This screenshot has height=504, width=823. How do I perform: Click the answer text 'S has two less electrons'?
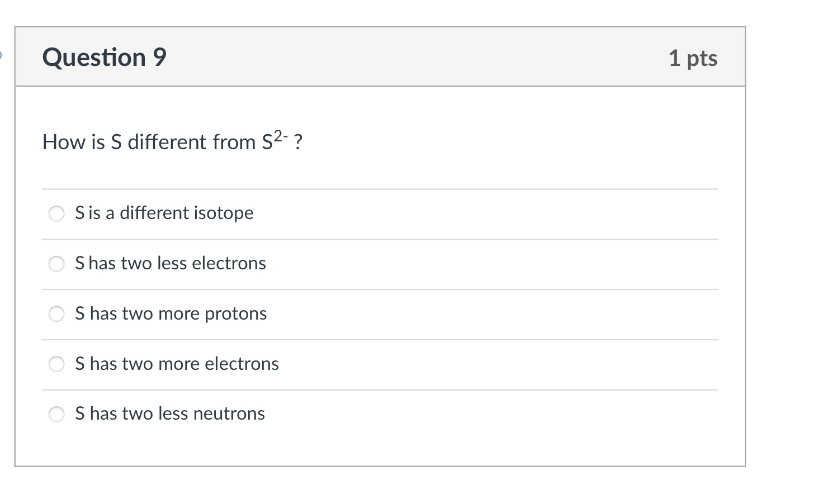170,263
